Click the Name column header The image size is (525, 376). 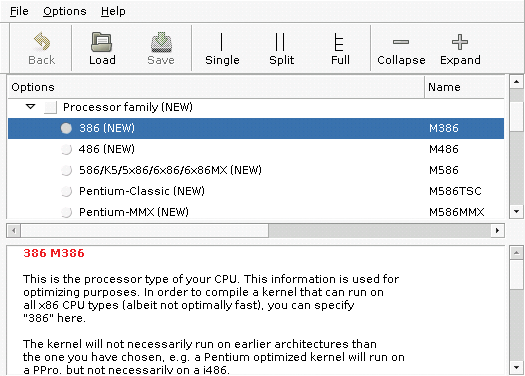tap(464, 87)
